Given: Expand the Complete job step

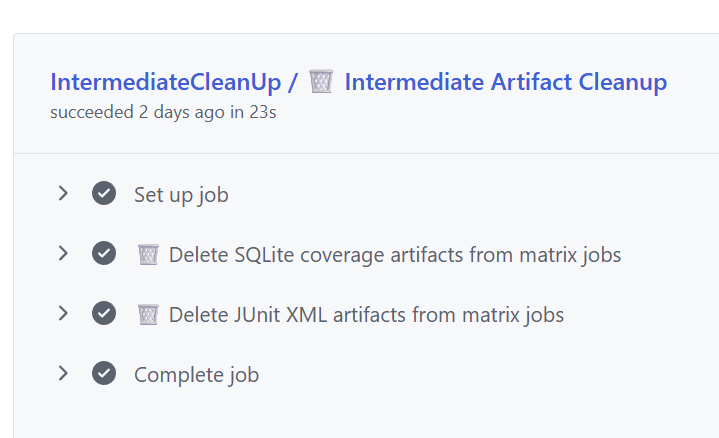Looking at the screenshot, I should [63, 374].
